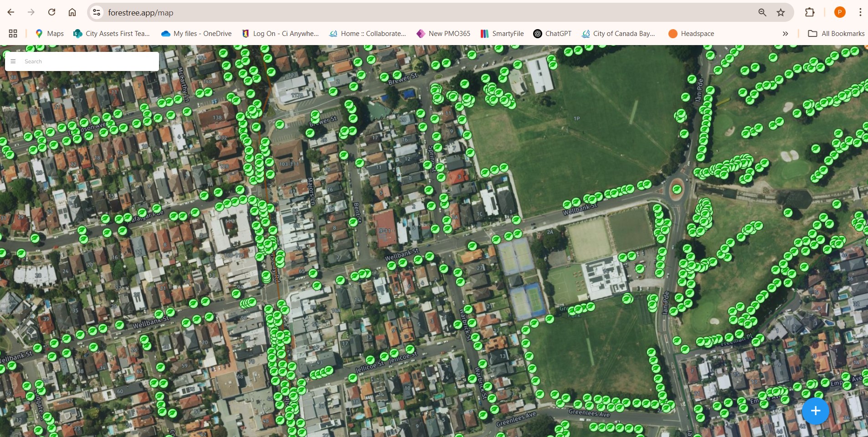868x437 pixels.
Task: Click the zoom magnifier icon in address bar
Action: click(762, 12)
